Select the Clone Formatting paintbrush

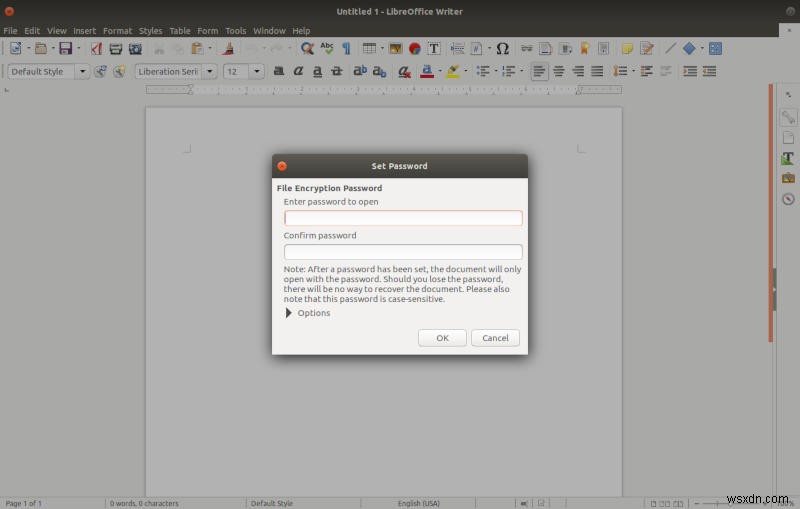click(229, 48)
